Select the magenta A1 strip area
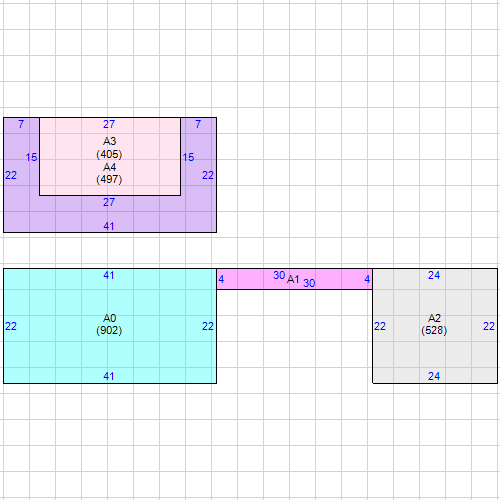The height and width of the screenshot is (500, 500). [x=295, y=279]
